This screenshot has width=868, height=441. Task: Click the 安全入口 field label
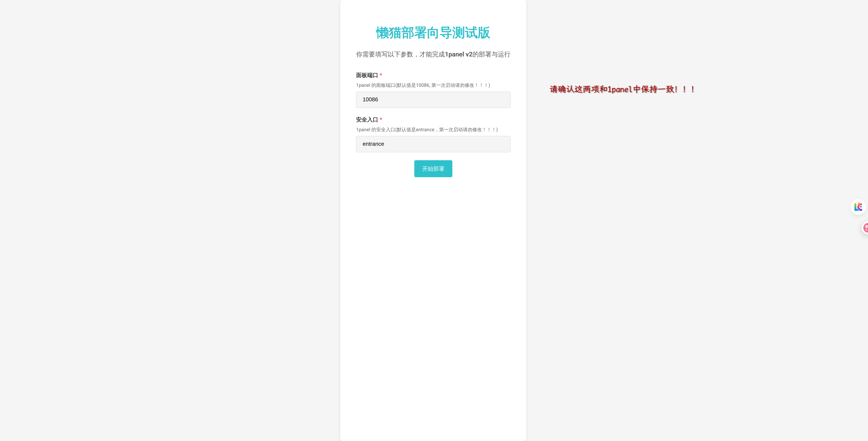pos(366,120)
